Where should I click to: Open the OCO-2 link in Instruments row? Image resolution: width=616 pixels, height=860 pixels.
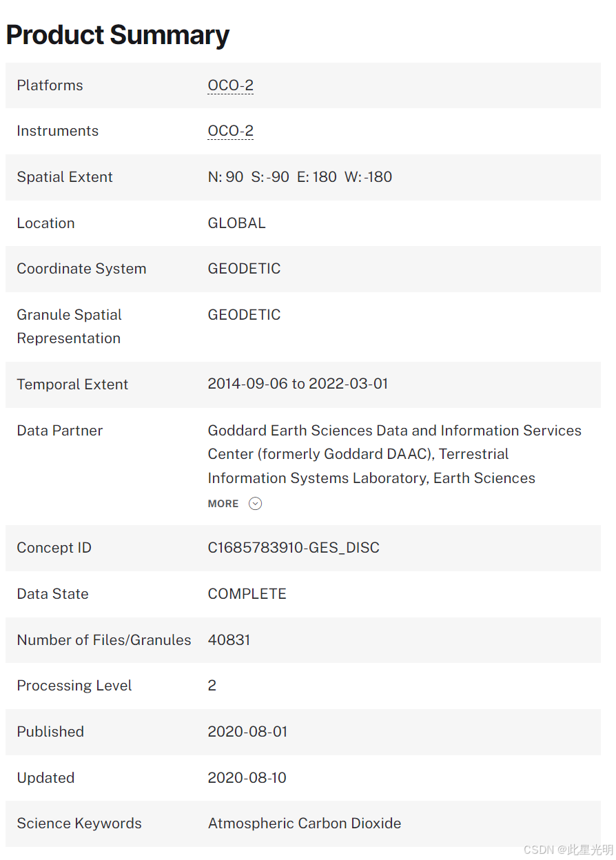[x=231, y=131]
